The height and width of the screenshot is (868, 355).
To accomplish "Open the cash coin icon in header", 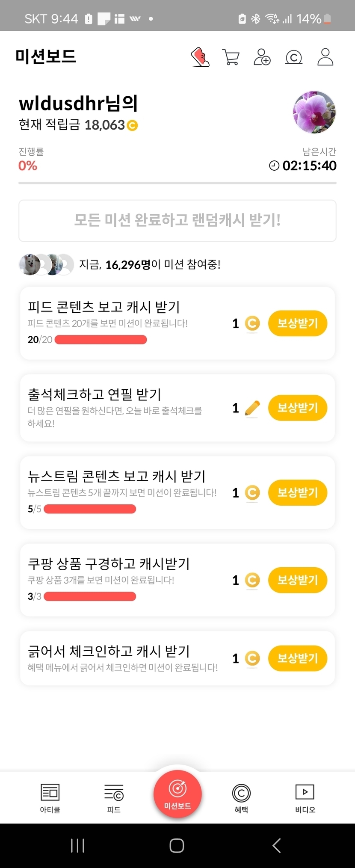I will [x=294, y=57].
